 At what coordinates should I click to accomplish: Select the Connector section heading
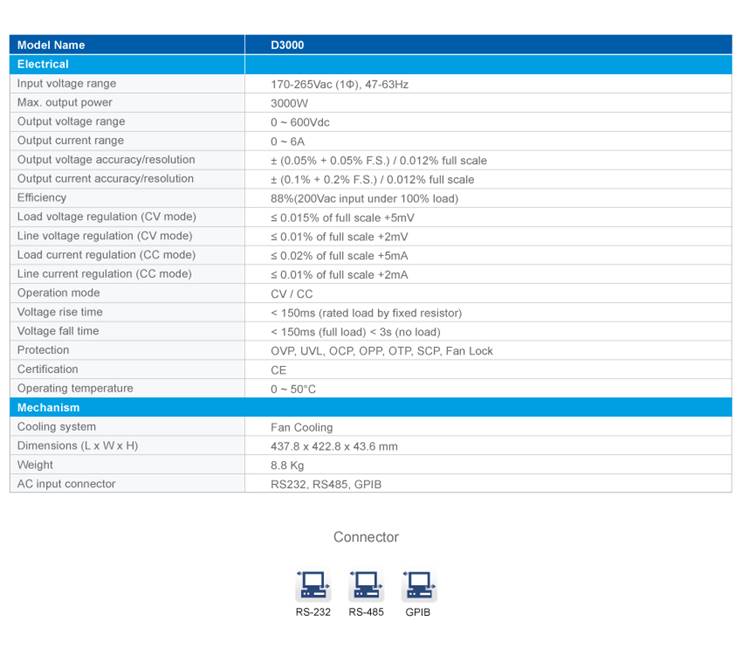[x=366, y=537]
